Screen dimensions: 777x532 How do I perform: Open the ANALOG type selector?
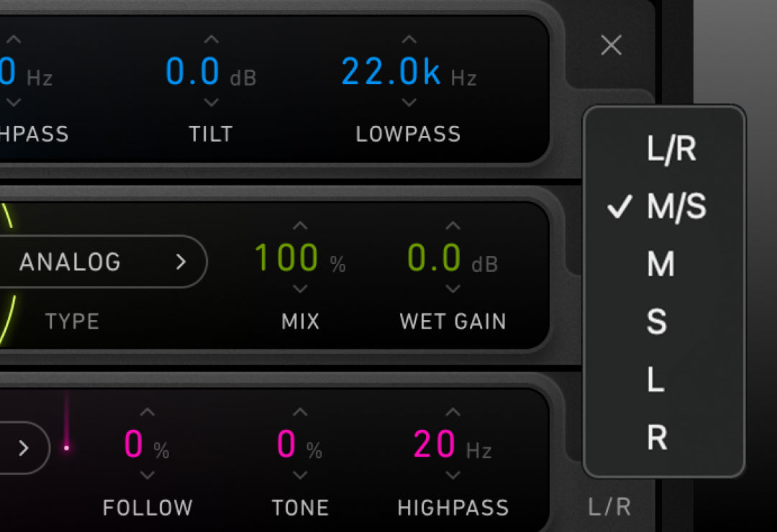102,262
